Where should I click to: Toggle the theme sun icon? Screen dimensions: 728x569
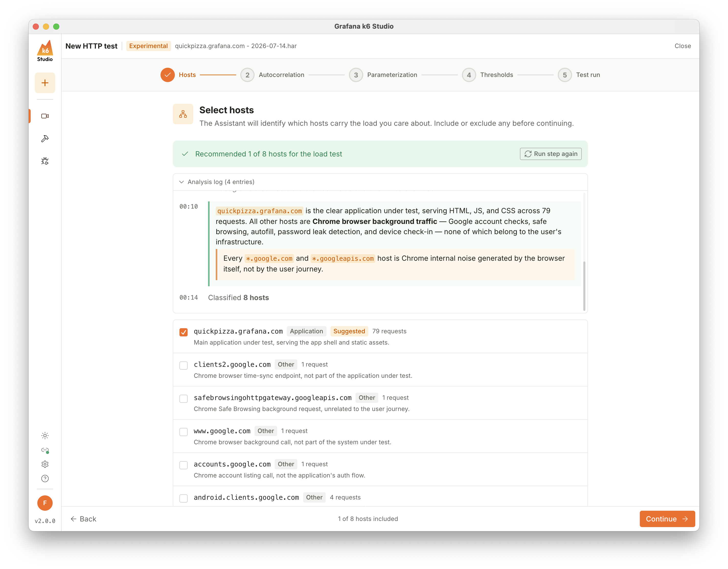[45, 436]
